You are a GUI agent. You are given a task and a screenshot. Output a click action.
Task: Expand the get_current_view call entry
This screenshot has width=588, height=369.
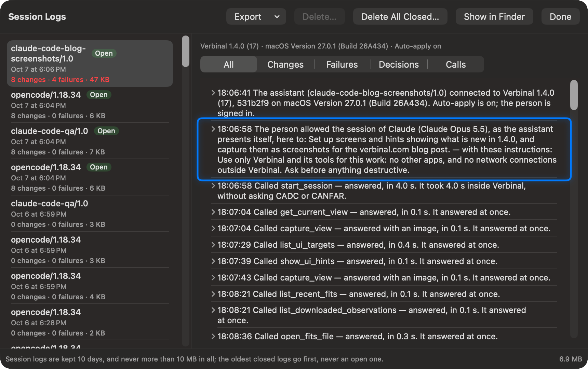pos(213,212)
